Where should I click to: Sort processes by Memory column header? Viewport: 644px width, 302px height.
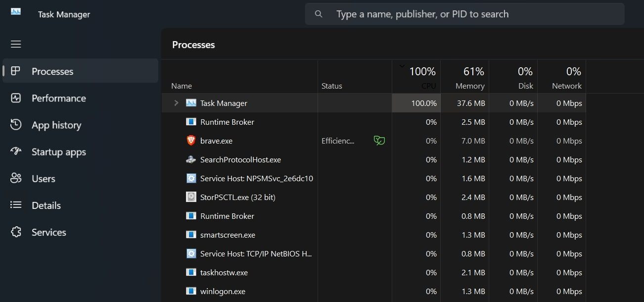464,77
